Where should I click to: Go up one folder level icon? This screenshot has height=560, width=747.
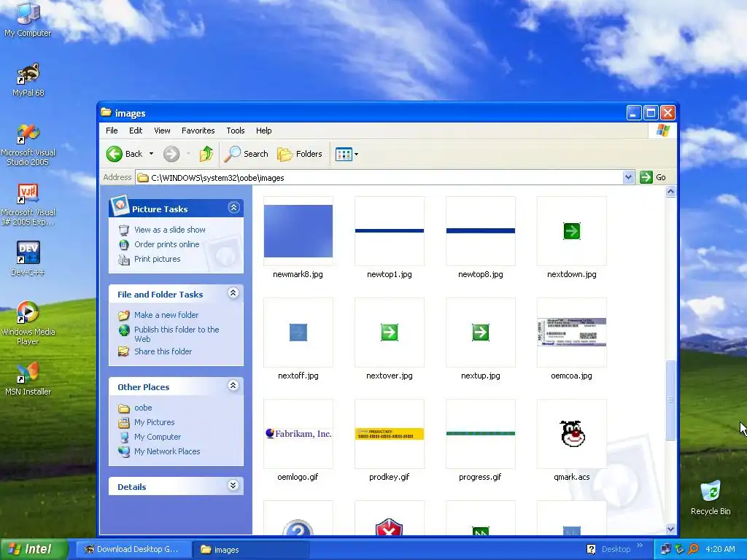click(x=206, y=154)
